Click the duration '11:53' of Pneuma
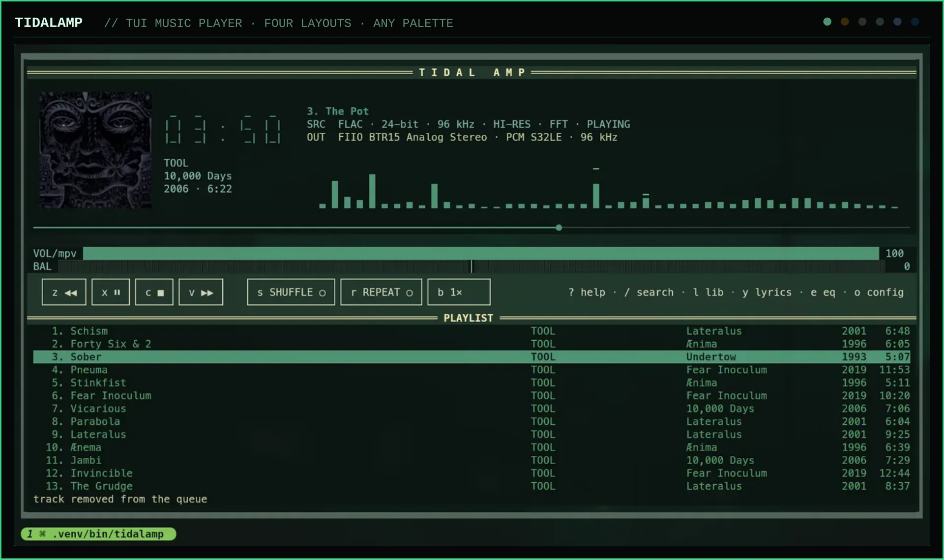Image resolution: width=944 pixels, height=560 pixels. click(894, 370)
